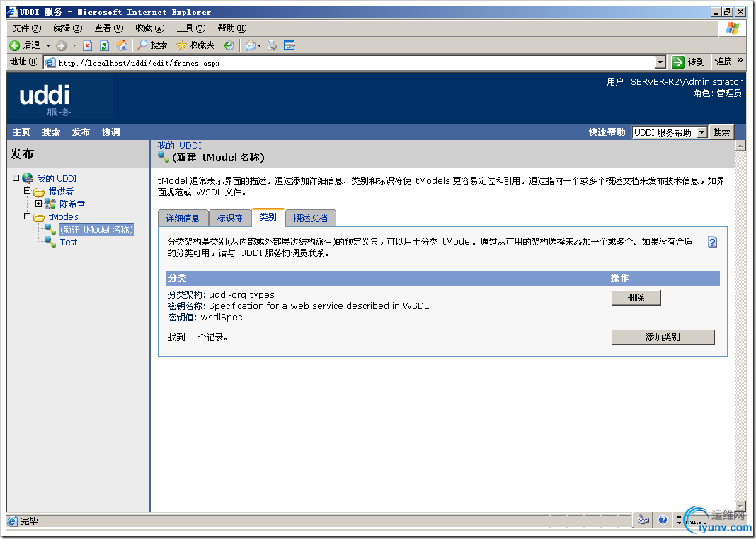Click the IE Forward arrow icon
This screenshot has width=756, height=539.
(x=62, y=46)
